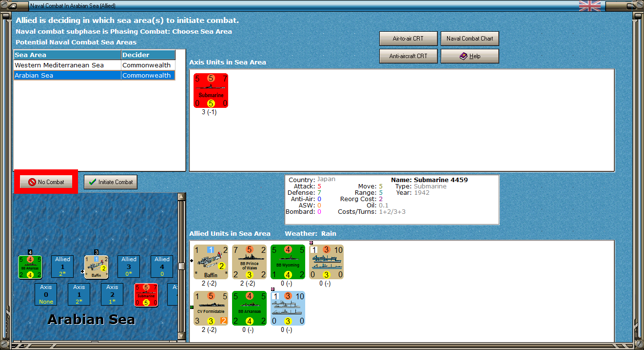
Task: Select the BB Wyoming counter
Action: (288, 262)
